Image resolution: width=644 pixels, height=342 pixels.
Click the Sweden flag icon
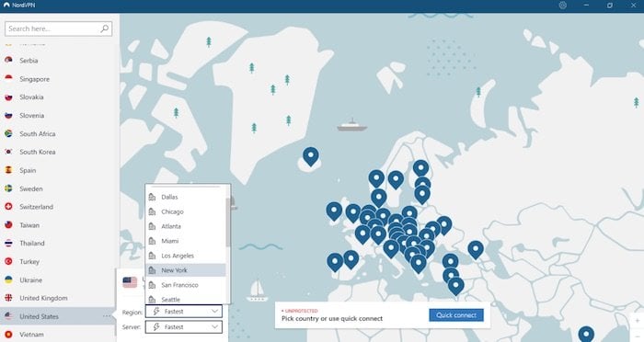(8, 188)
